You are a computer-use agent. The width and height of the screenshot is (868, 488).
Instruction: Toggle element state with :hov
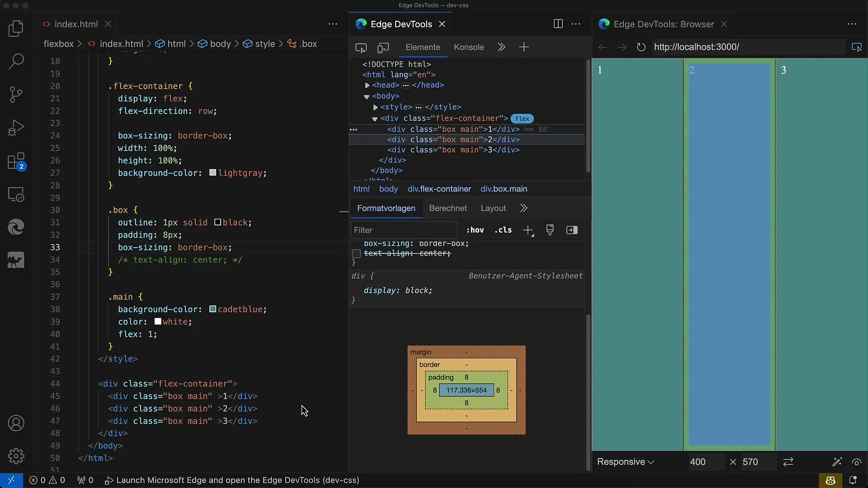(476, 230)
